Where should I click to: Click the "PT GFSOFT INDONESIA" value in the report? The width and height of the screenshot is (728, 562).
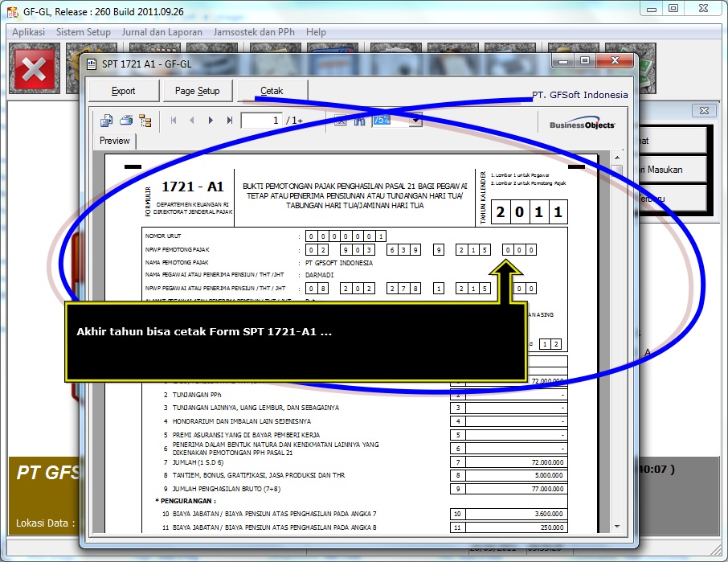click(x=339, y=263)
